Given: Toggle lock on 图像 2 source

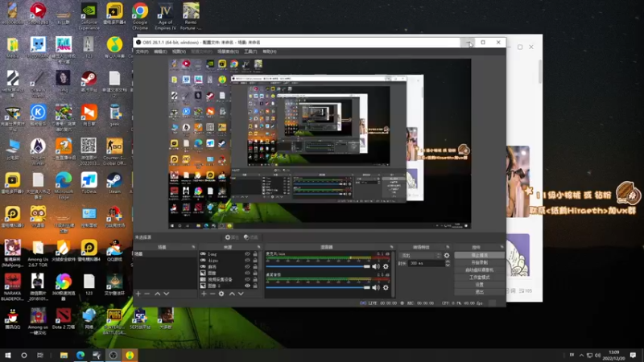Looking at the screenshot, I should click(x=255, y=286).
